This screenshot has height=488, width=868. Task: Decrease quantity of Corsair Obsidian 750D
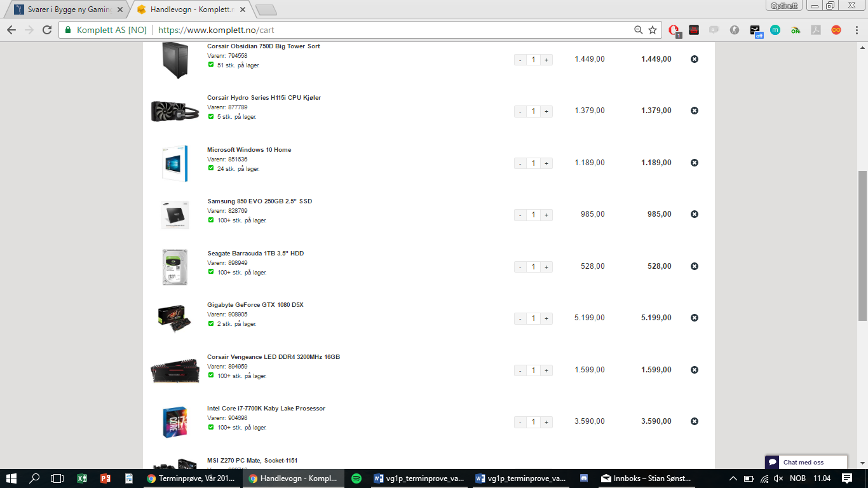click(520, 60)
